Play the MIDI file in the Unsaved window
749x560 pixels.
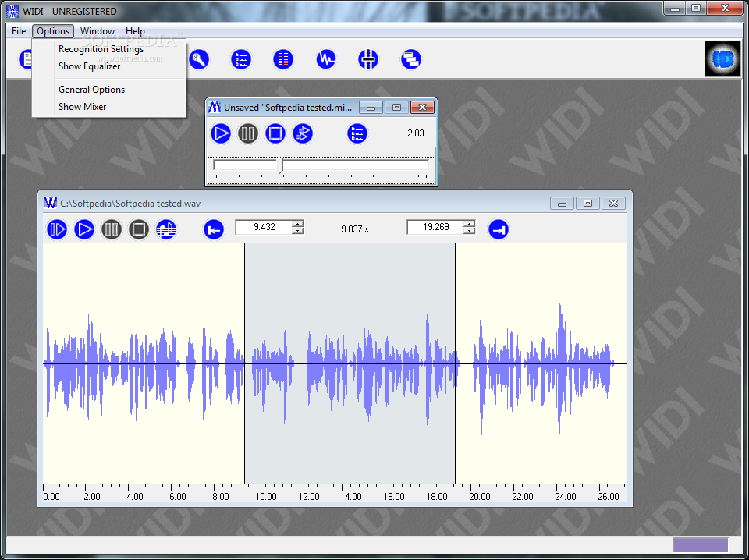tap(221, 133)
